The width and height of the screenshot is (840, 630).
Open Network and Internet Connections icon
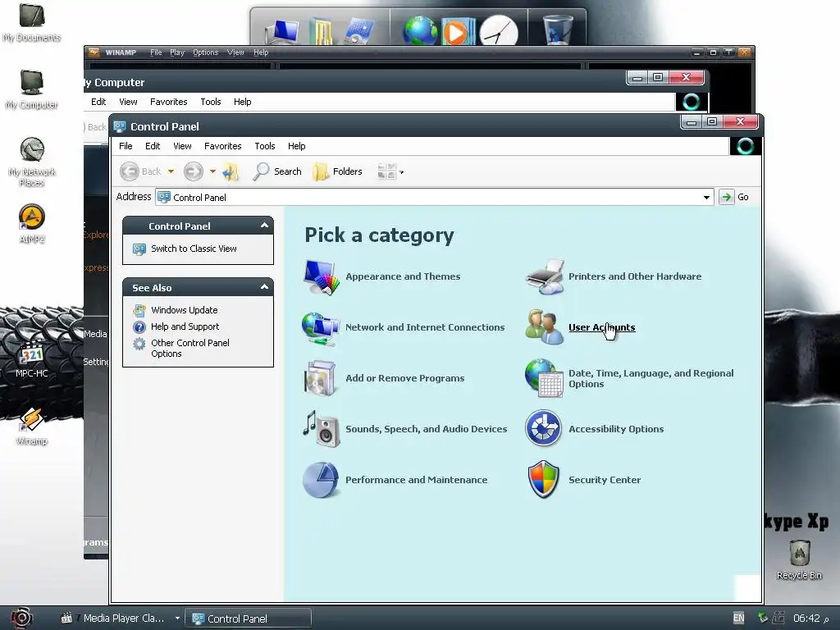pos(321,327)
